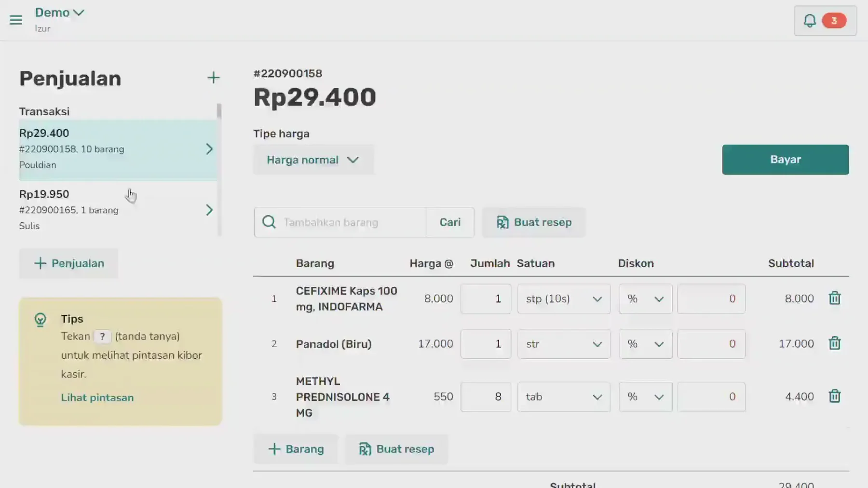Image resolution: width=868 pixels, height=488 pixels.
Task: Select the Rp29.400 transaction entry
Action: click(x=118, y=149)
